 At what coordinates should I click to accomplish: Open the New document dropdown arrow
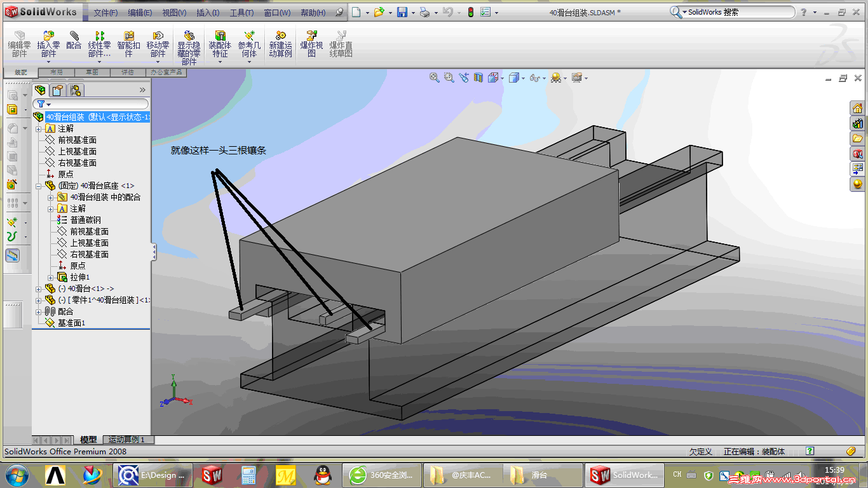pos(366,13)
